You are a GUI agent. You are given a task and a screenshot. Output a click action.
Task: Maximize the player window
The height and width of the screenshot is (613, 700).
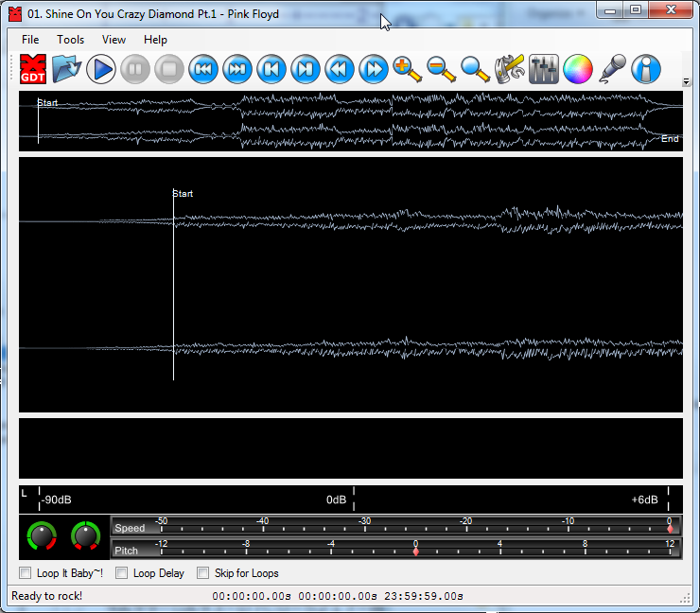coord(636,9)
